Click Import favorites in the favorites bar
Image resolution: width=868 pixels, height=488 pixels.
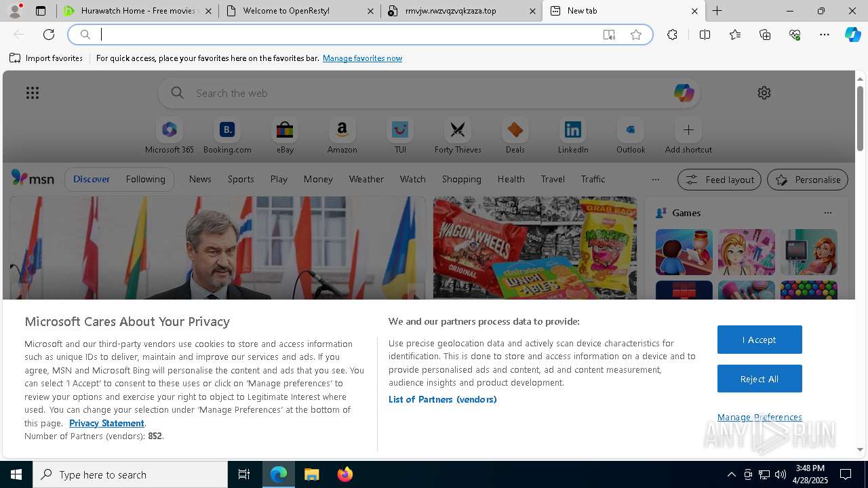(x=46, y=58)
